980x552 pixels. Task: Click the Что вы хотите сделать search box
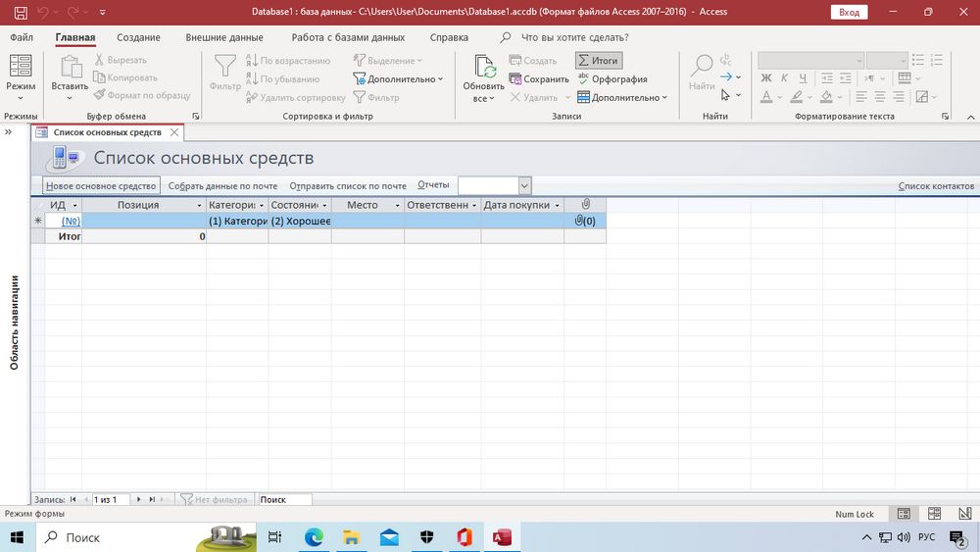pos(574,37)
